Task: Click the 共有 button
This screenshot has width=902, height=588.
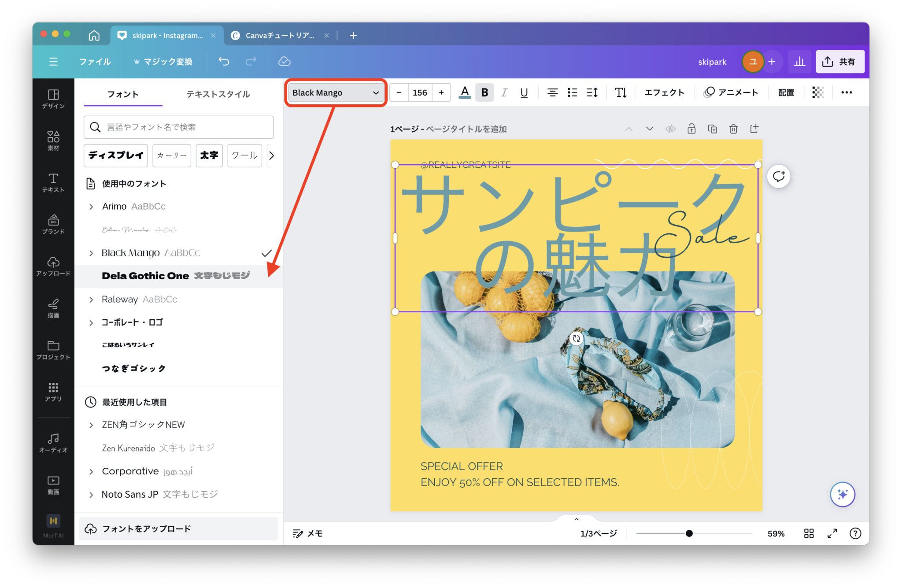Action: (840, 61)
